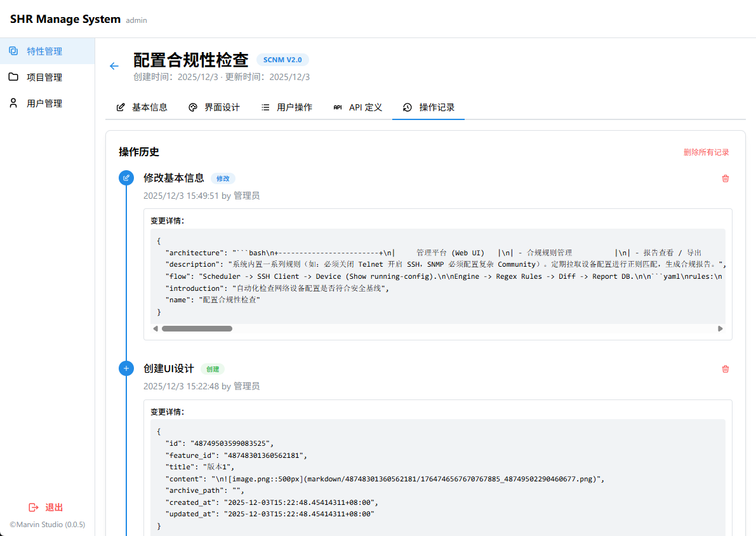Click the 特性管理 sidebar icon
Screen dimensions: 756x536
(x=13, y=51)
